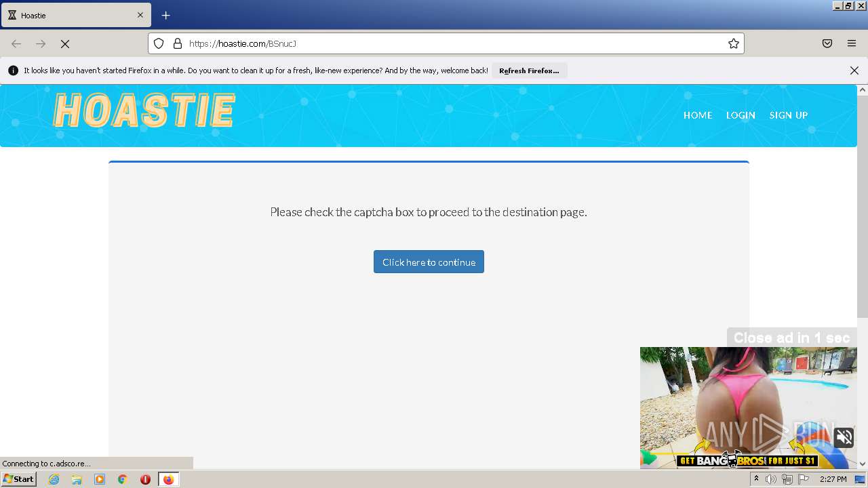Open volume control in tray
The height and width of the screenshot is (488, 868).
click(x=771, y=479)
